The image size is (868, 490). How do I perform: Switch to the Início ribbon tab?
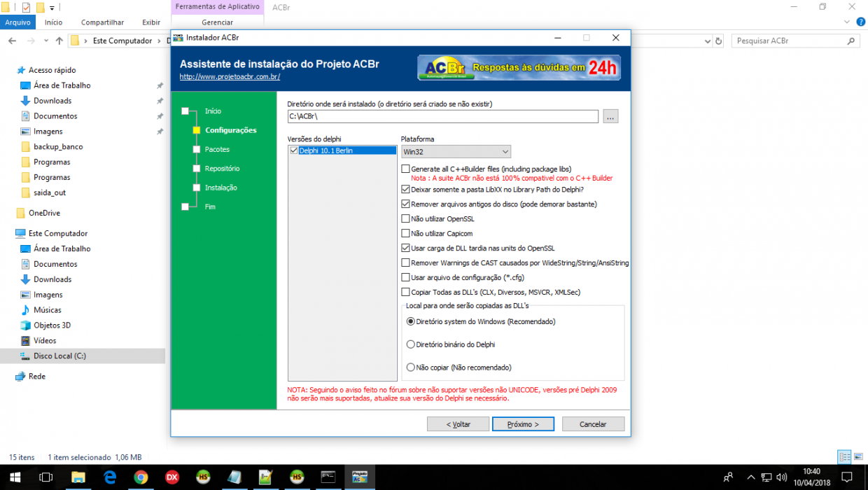coord(54,22)
